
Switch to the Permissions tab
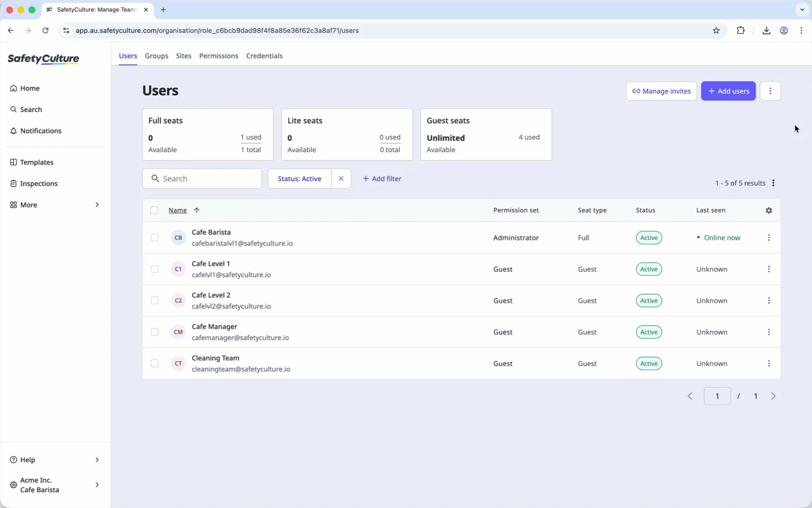click(218, 56)
